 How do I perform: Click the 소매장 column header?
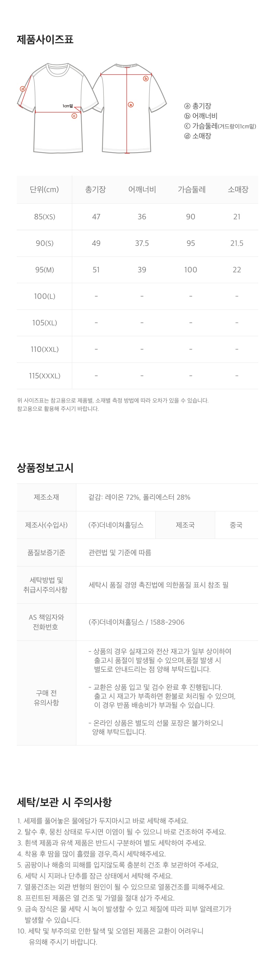pos(238,189)
